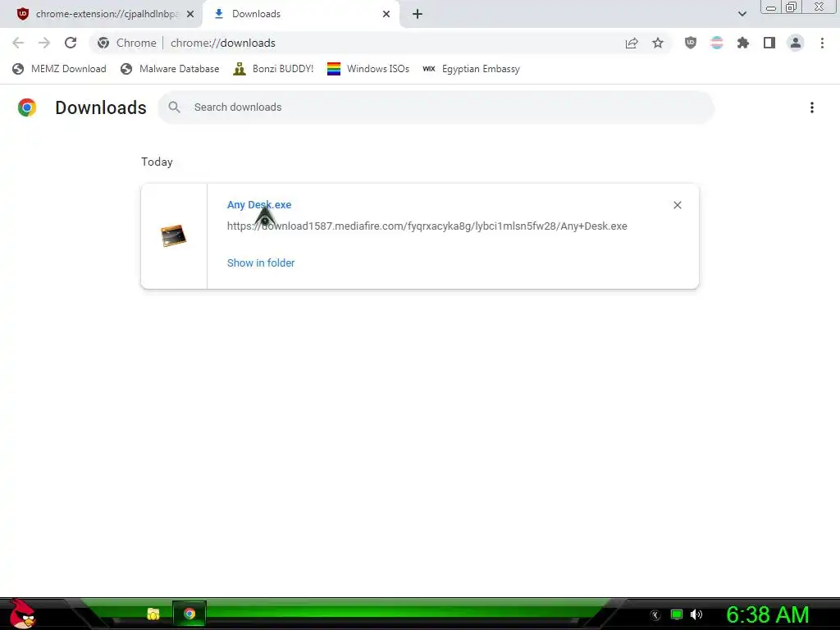Show Any Desk.exe in folder
This screenshot has height=630, width=840.
pyautogui.click(x=261, y=263)
